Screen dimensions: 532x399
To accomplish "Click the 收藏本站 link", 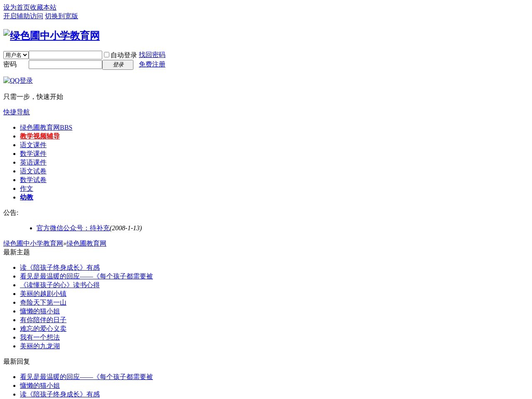I will (43, 7).
